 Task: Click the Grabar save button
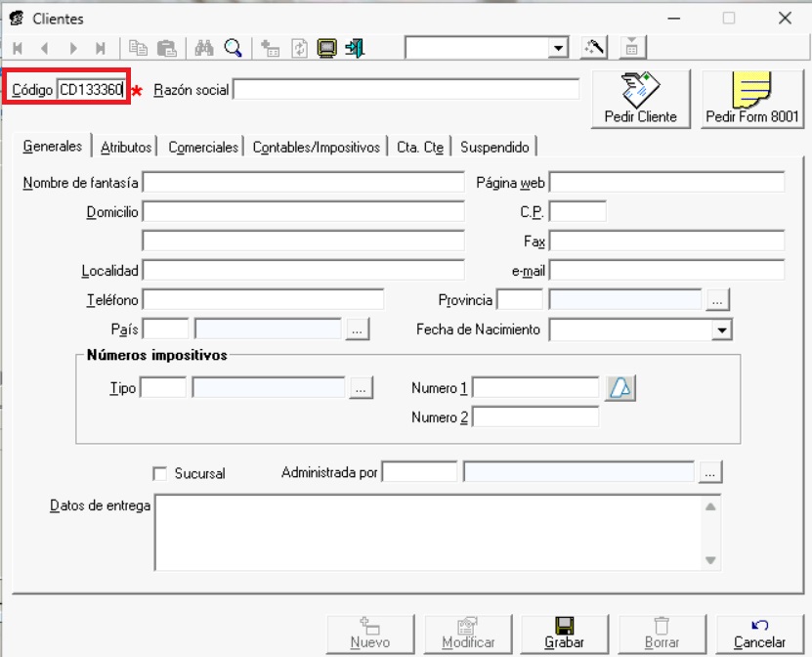point(564,633)
